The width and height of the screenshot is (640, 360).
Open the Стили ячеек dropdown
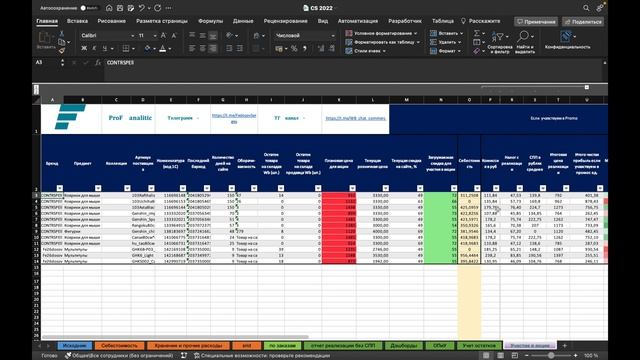tap(366, 51)
